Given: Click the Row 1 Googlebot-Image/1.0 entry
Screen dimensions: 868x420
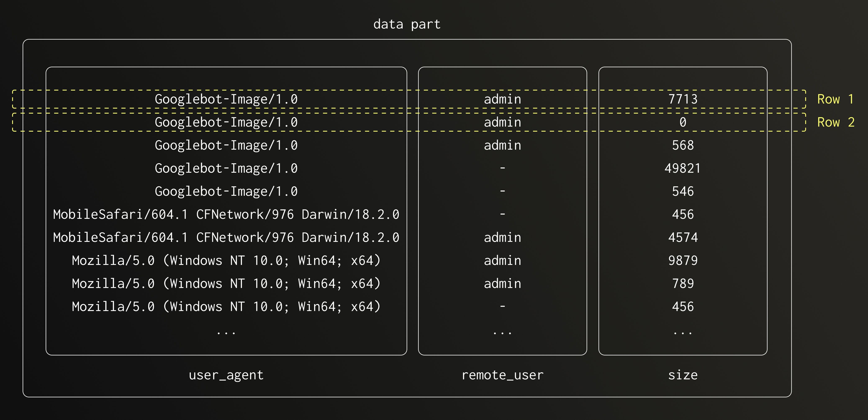Looking at the screenshot, I should (226, 99).
